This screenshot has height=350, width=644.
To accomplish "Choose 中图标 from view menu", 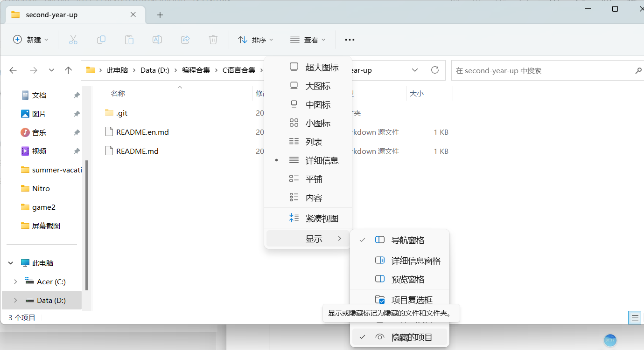I will pos(308,104).
